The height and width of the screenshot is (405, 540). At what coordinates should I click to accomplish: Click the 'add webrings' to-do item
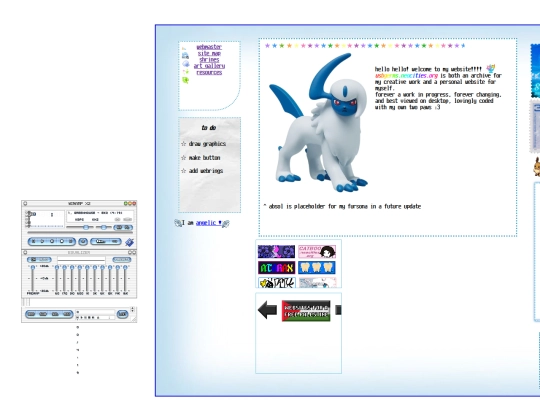pos(206,171)
